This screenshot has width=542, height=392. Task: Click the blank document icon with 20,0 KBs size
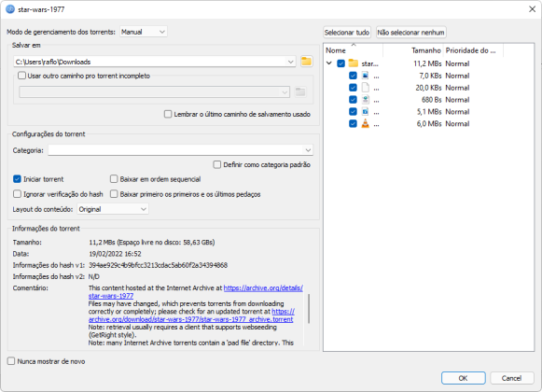pyautogui.click(x=365, y=88)
